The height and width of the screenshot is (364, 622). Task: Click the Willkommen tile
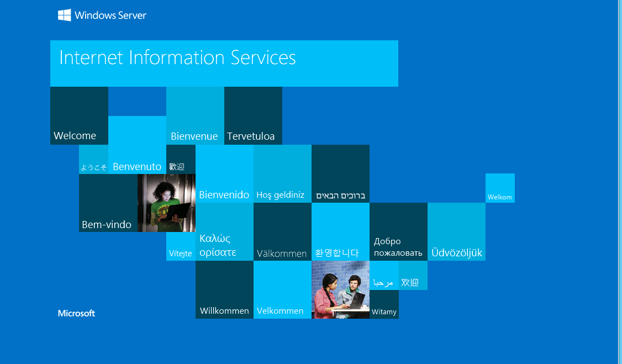[x=224, y=289]
